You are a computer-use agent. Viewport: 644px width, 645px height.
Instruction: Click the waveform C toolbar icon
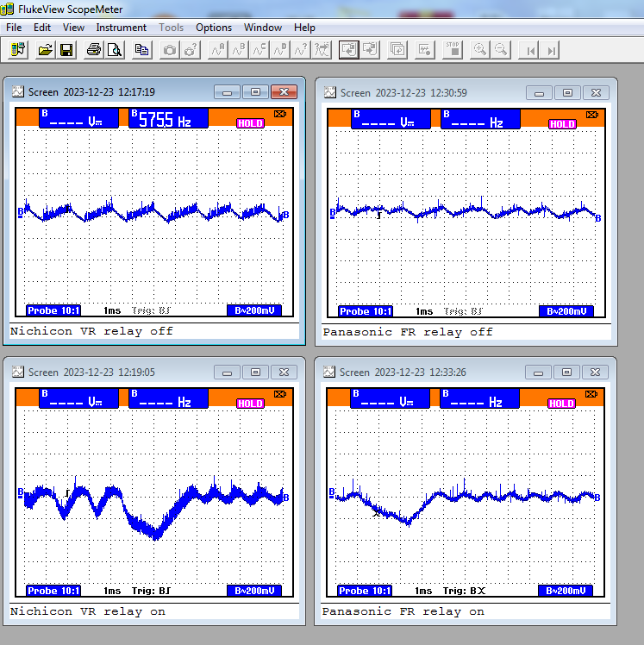[x=259, y=50]
